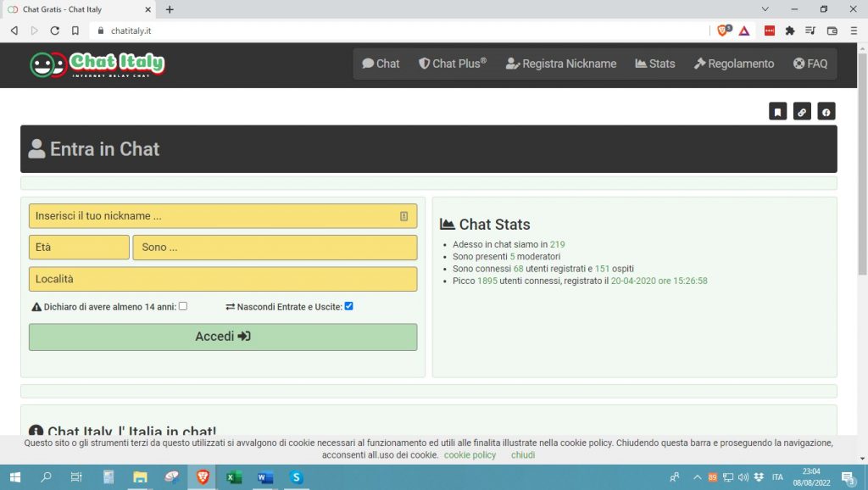Click the bookmark icon button on page
Screen dimensions: 868x490
(x=777, y=112)
